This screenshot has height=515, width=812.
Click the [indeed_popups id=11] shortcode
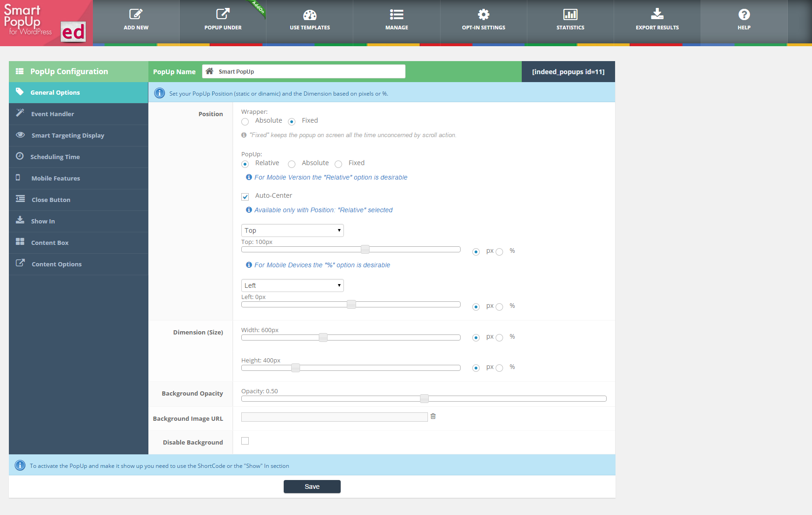click(568, 72)
